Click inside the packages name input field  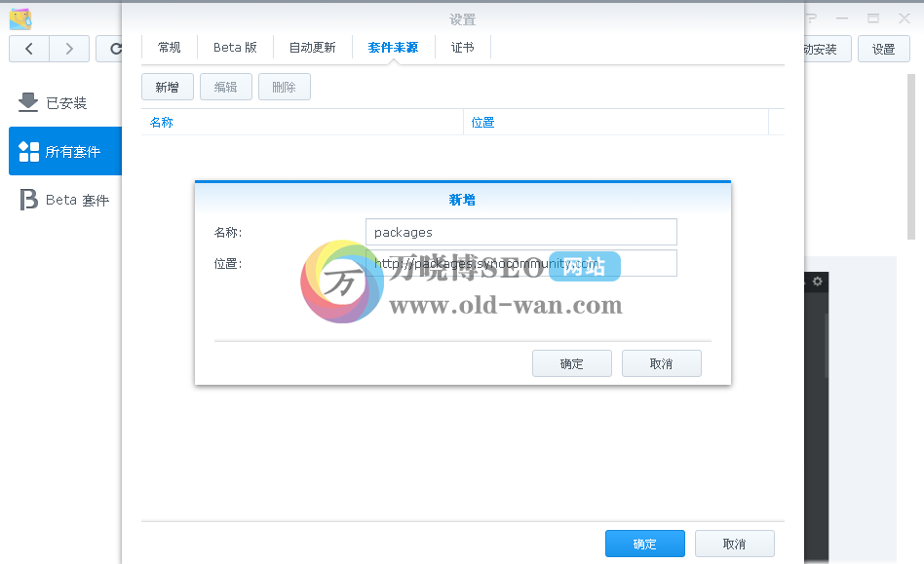pos(520,232)
